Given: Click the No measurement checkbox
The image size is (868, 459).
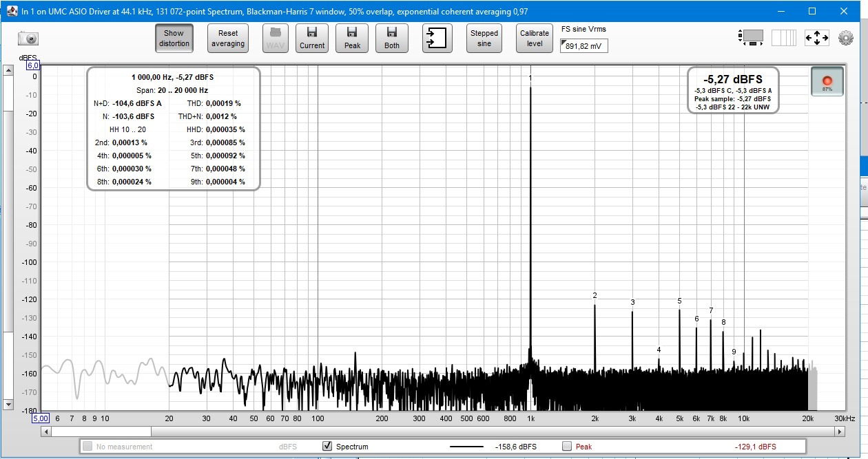Looking at the screenshot, I should point(87,447).
